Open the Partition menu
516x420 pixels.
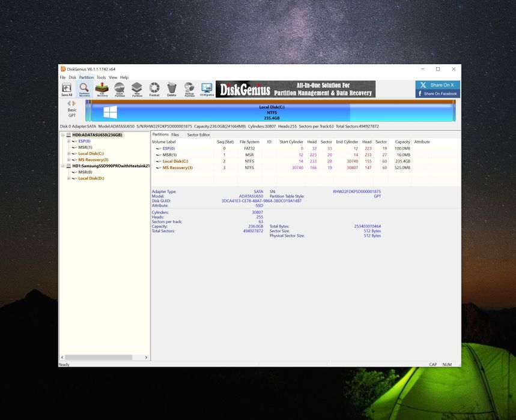pyautogui.click(x=87, y=77)
